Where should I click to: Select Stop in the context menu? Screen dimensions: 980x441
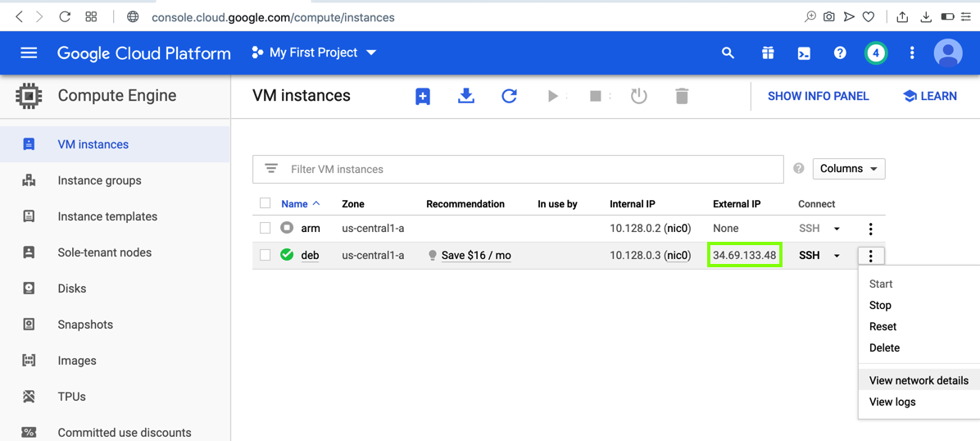pos(880,305)
